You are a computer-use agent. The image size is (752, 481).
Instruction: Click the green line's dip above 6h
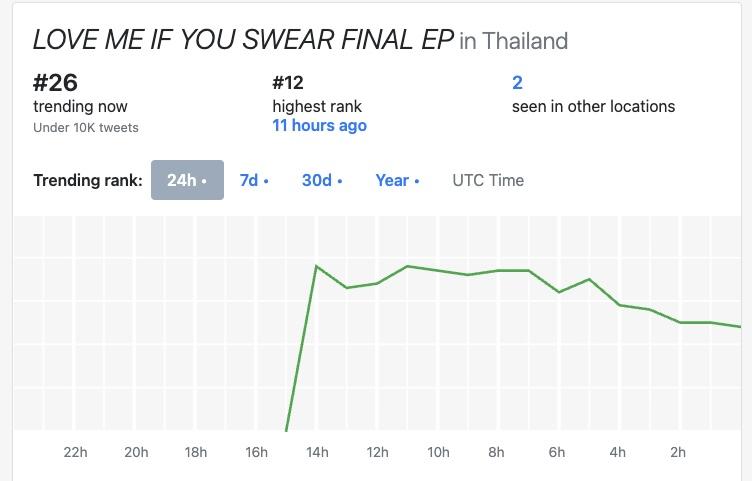pyautogui.click(x=559, y=292)
